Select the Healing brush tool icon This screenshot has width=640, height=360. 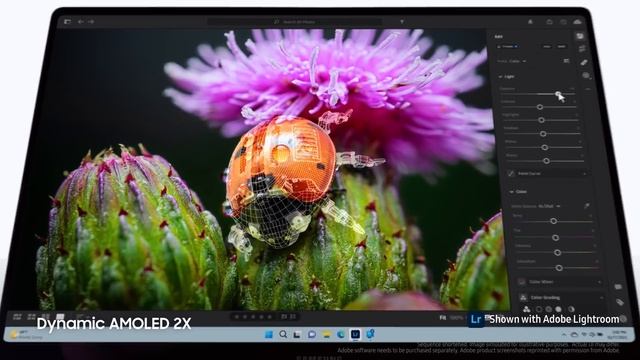point(584,62)
